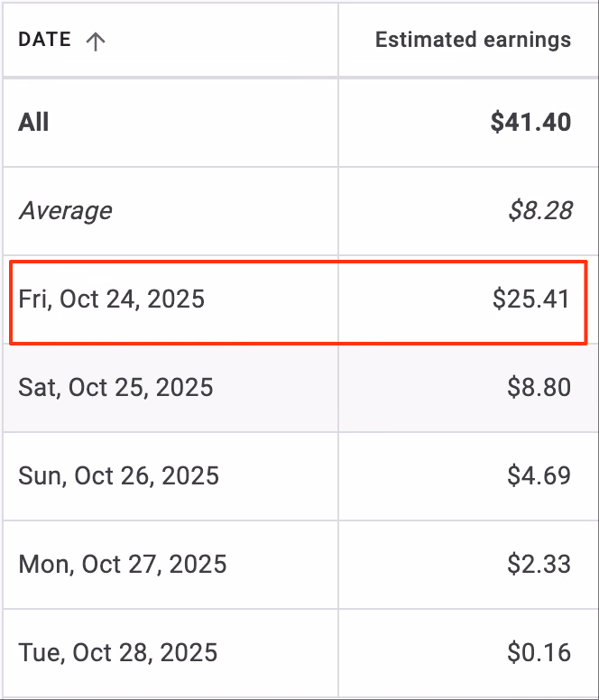Viewport: 599px width, 700px height.
Task: Click the $41.40 total earnings value
Action: [530, 122]
